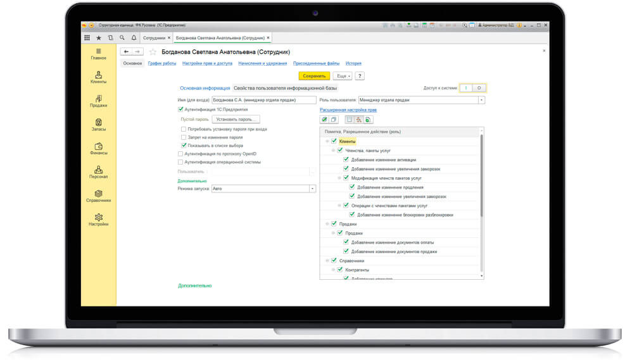Click the refresh rights document icon
The image size is (630, 364).
coord(368,119)
